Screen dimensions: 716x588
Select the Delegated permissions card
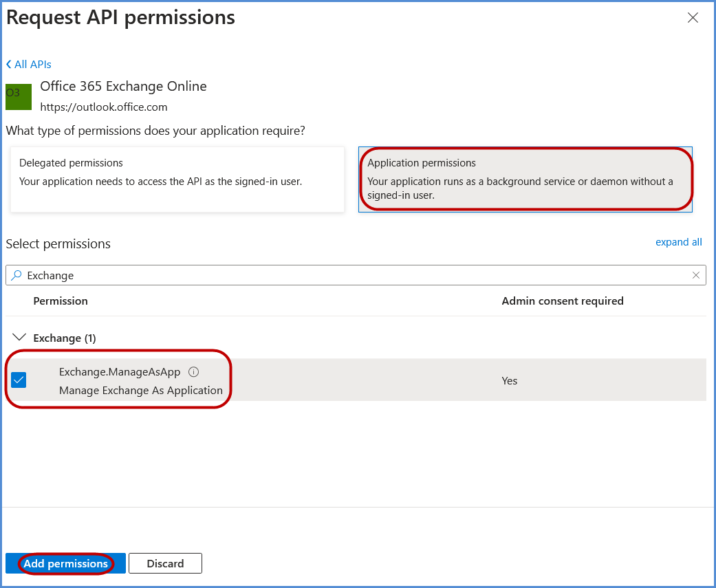pos(177,179)
